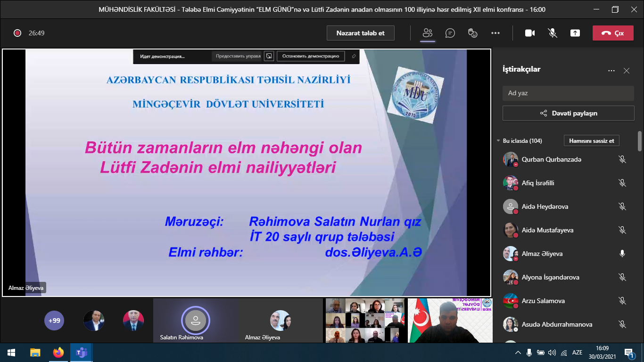
Task: Click the raise hand reactions icon
Action: tap(472, 33)
